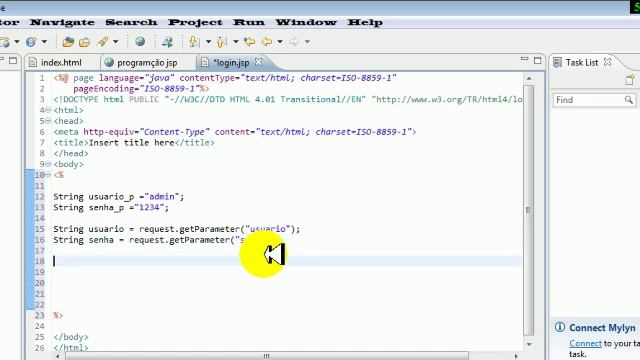The height and width of the screenshot is (360, 640).
Task: Click the Toggle Mark Occurrences icon
Action: [x=167, y=42]
